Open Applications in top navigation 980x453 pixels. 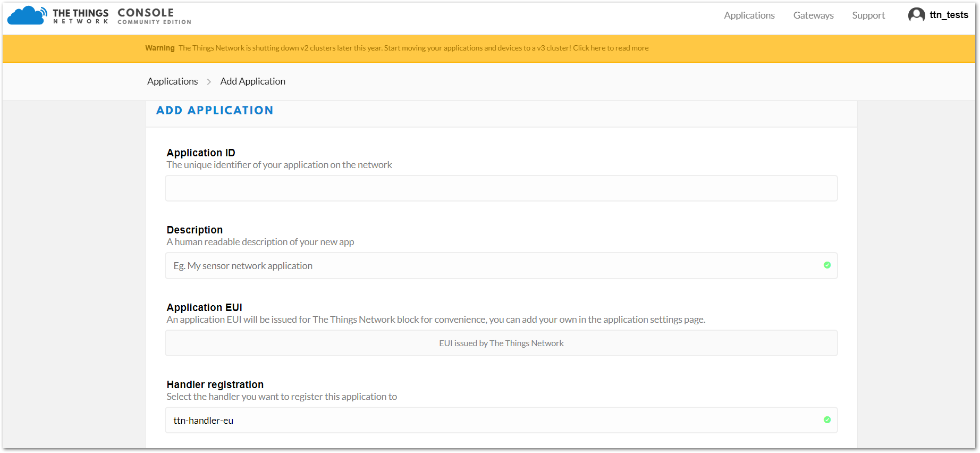749,15
